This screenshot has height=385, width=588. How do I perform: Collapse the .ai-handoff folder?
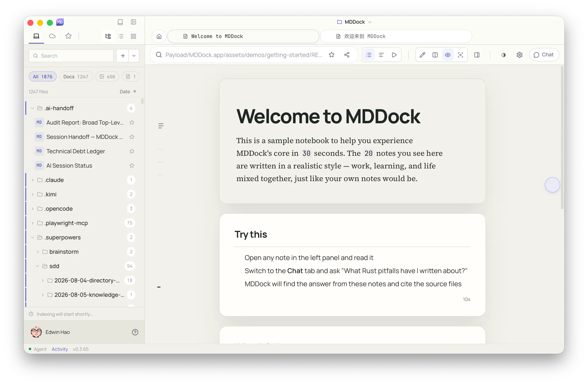tap(32, 108)
